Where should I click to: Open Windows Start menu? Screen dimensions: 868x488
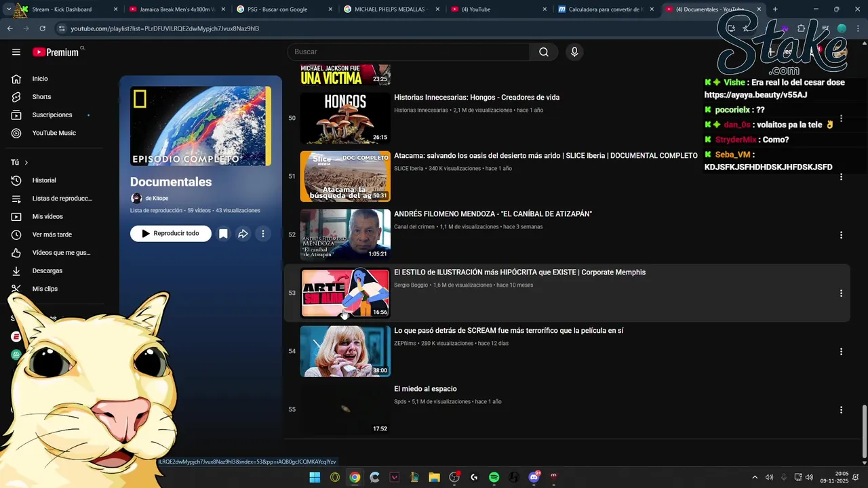[x=315, y=477]
